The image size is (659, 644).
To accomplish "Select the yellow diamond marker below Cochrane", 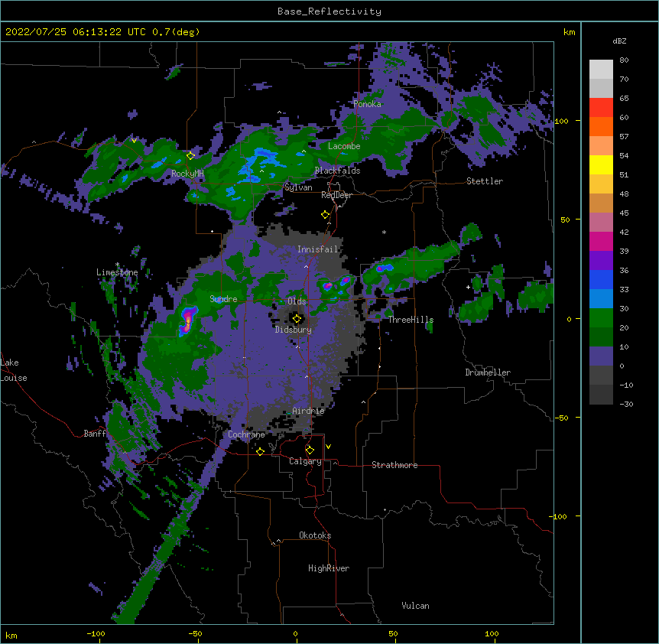I will (x=260, y=451).
